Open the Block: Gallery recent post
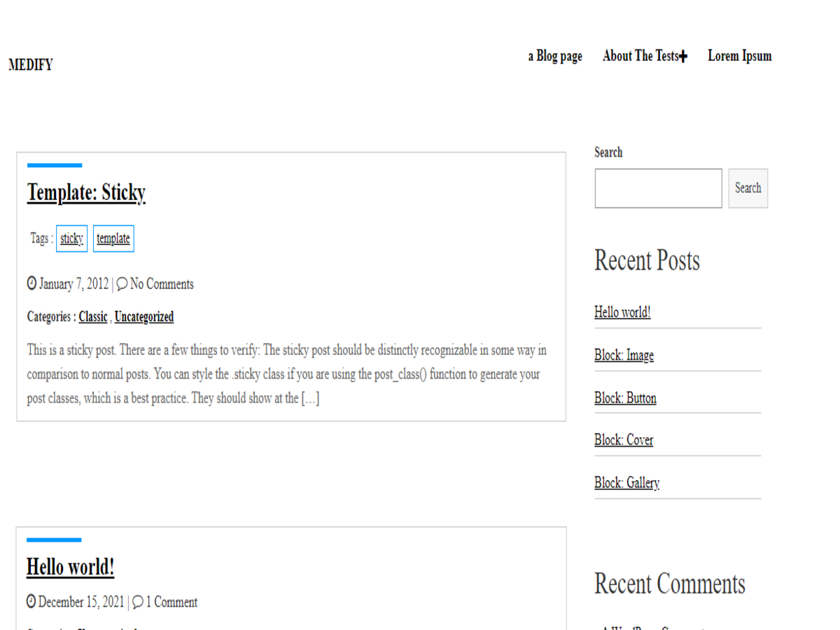Image resolution: width=840 pixels, height=630 pixels. pyautogui.click(x=626, y=482)
